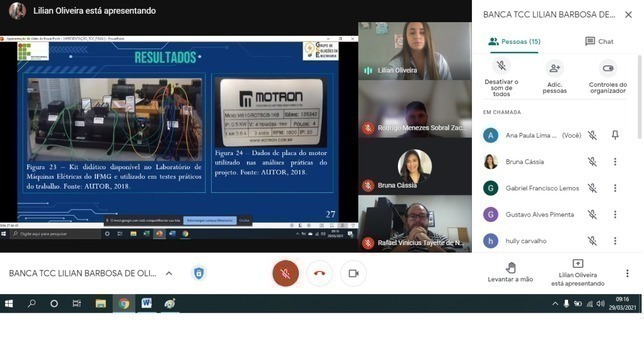Switch to the Chat tab
Image resolution: width=644 pixels, height=362 pixels.
[599, 41]
